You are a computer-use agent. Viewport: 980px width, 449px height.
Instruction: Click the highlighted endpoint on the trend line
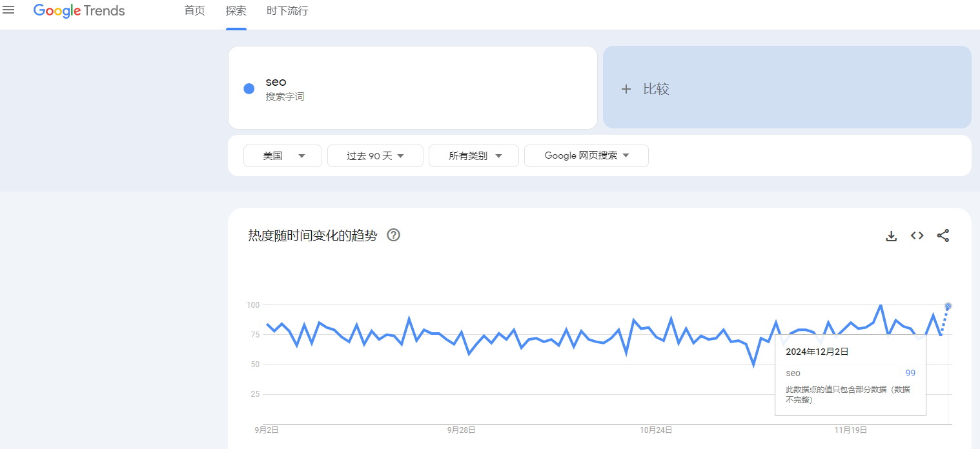click(x=948, y=306)
